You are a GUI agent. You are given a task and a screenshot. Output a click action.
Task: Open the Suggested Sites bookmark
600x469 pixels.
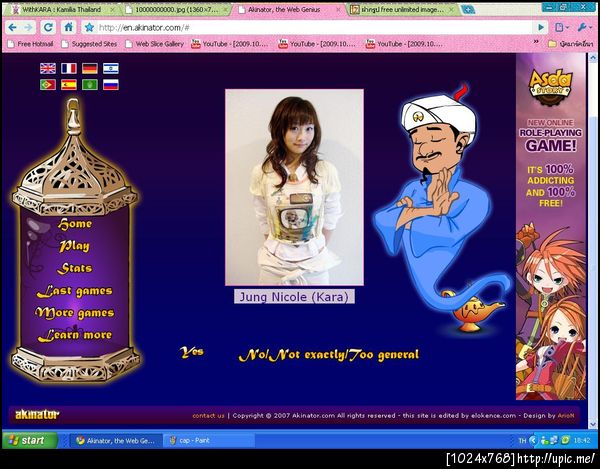[90, 44]
